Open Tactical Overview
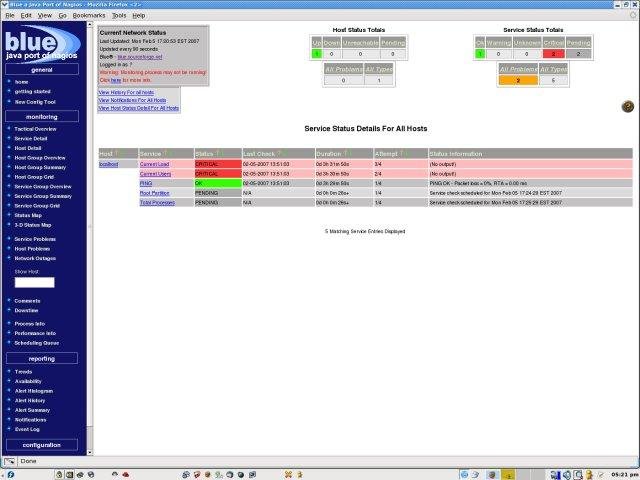 (36, 129)
